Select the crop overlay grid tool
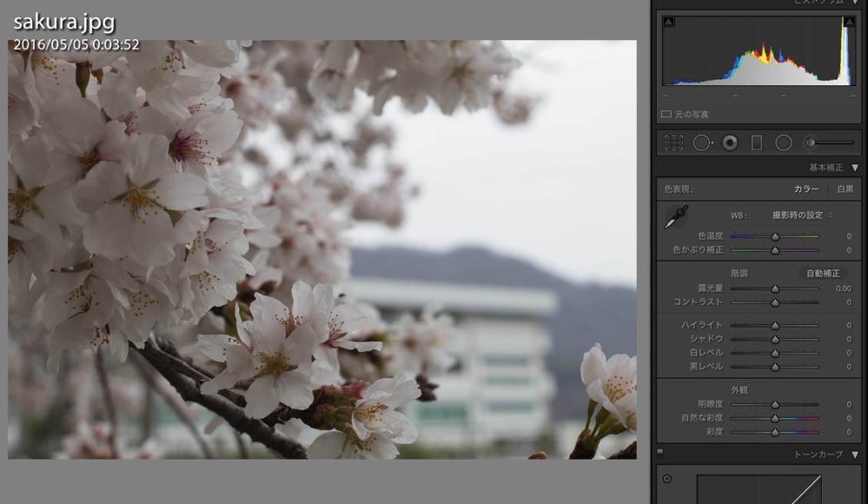Image resolution: width=868 pixels, height=504 pixels. pos(673,143)
